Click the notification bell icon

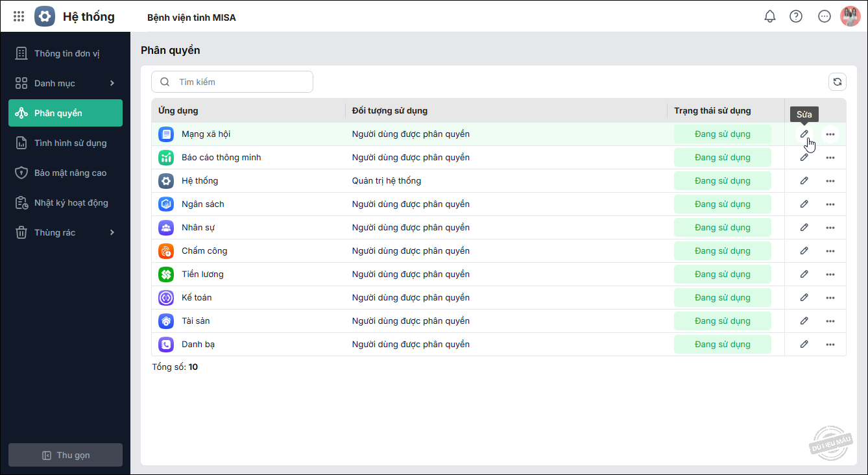click(x=770, y=17)
